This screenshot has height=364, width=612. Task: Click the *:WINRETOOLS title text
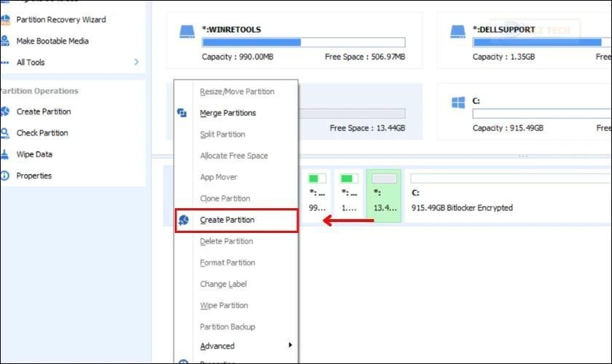[x=232, y=30]
